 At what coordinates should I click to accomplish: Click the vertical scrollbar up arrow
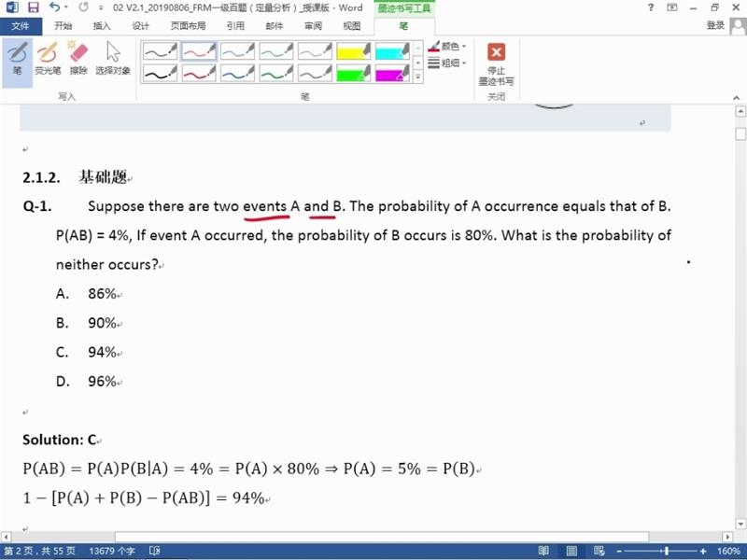pos(740,112)
